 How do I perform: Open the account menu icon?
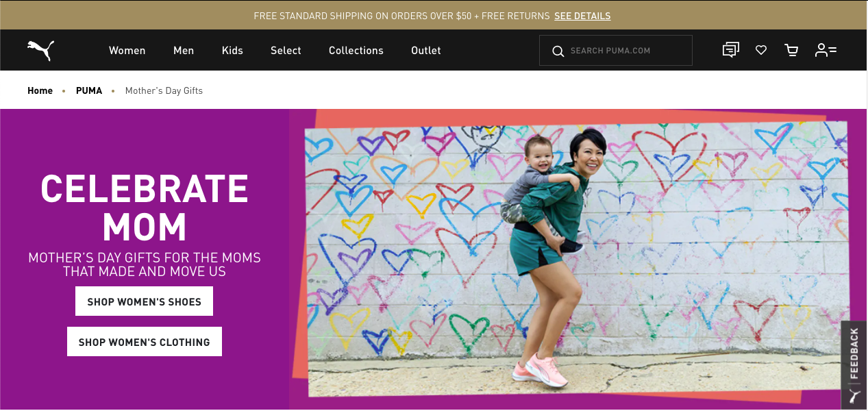826,50
